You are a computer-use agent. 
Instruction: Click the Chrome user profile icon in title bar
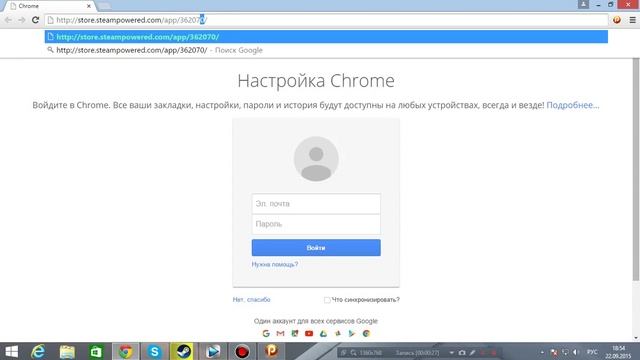click(x=583, y=4)
